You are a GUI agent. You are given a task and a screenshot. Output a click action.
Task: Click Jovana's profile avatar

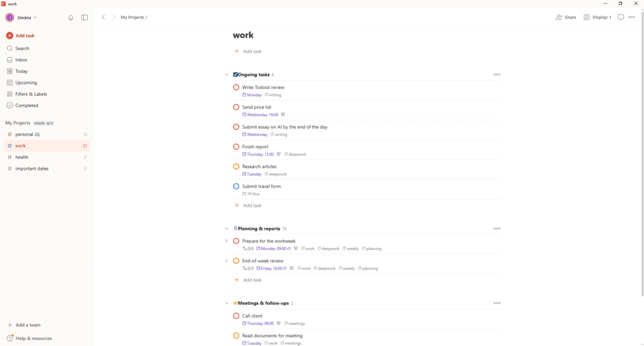pyautogui.click(x=9, y=18)
